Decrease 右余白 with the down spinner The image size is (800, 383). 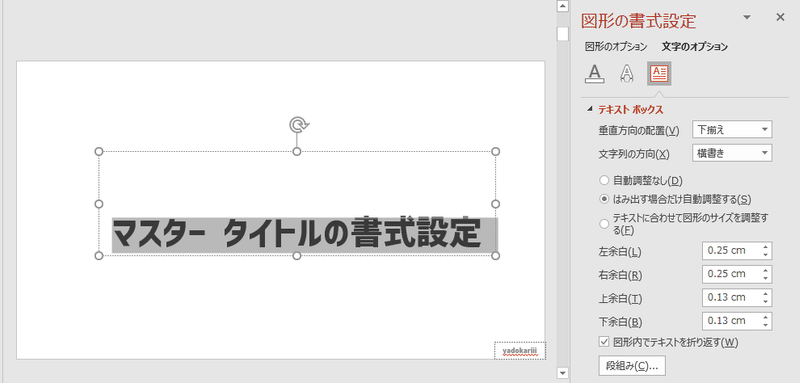765,278
